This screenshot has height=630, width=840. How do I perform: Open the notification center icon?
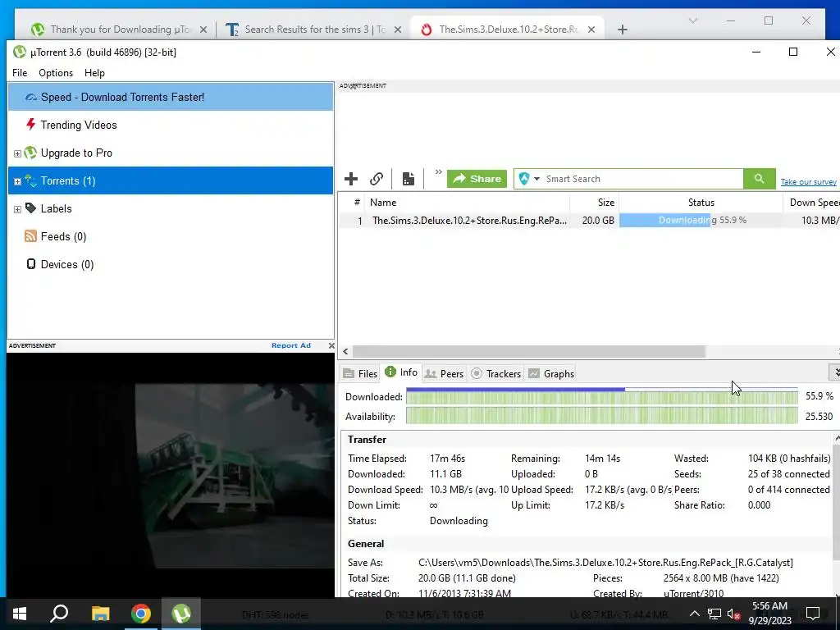813,614
